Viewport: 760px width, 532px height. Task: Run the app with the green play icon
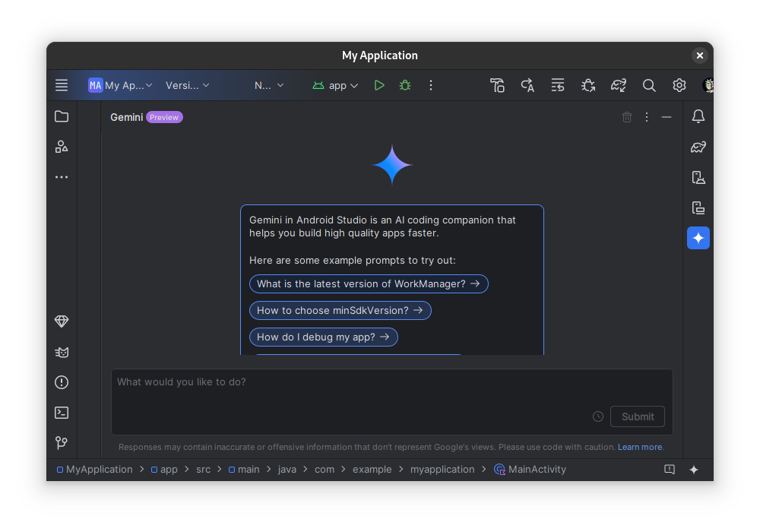tap(379, 85)
